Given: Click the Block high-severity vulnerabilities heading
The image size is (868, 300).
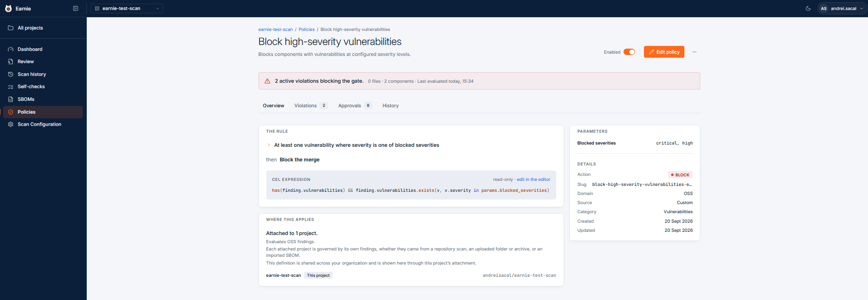Looking at the screenshot, I should click(x=330, y=41).
